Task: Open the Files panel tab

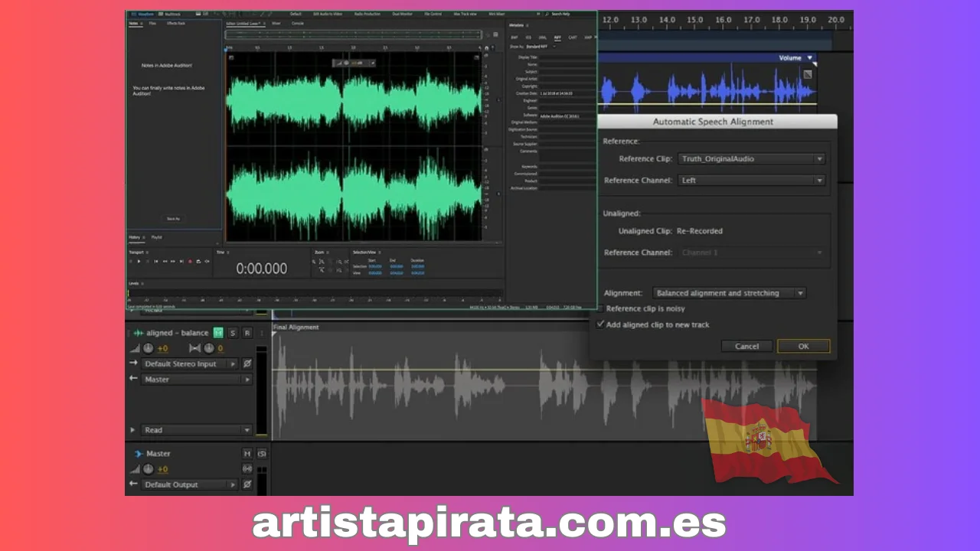Action: click(152, 24)
